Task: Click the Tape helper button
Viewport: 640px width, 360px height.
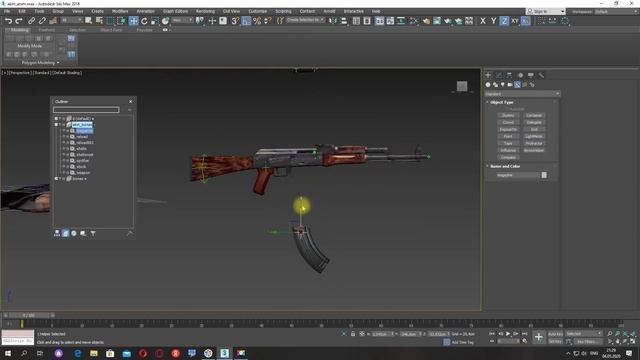Action: pyautogui.click(x=508, y=143)
